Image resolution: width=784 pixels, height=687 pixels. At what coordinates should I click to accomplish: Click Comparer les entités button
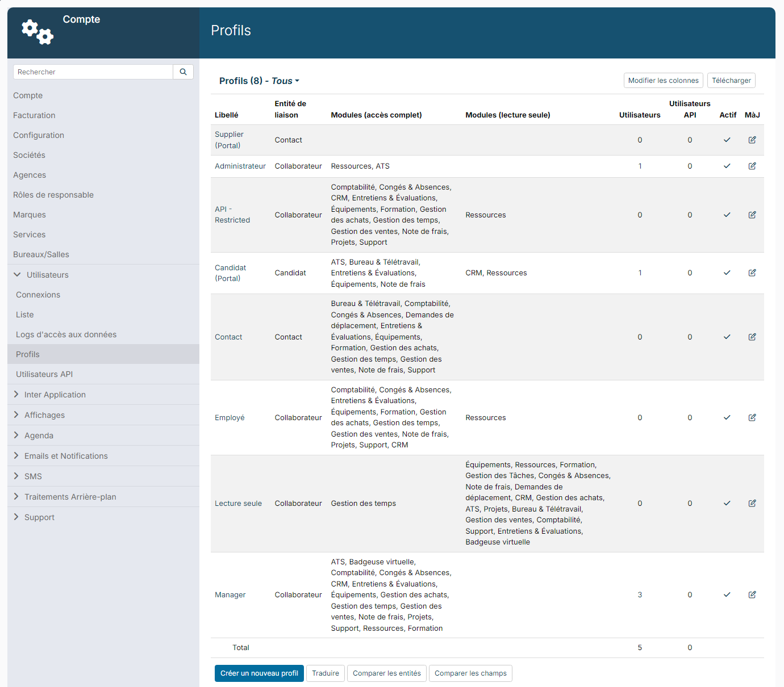tap(387, 673)
